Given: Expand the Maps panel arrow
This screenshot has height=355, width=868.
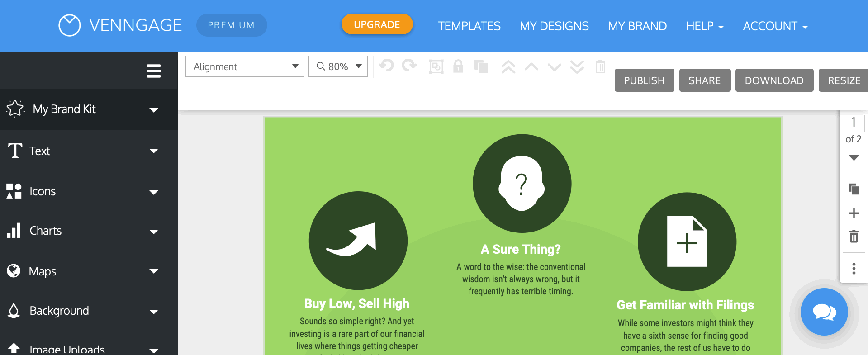Looking at the screenshot, I should click(x=154, y=271).
